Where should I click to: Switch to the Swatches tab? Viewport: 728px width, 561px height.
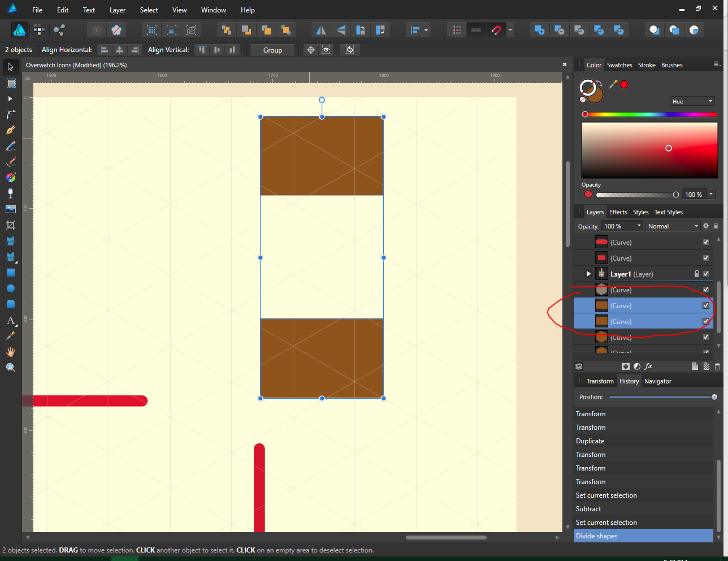tap(619, 65)
